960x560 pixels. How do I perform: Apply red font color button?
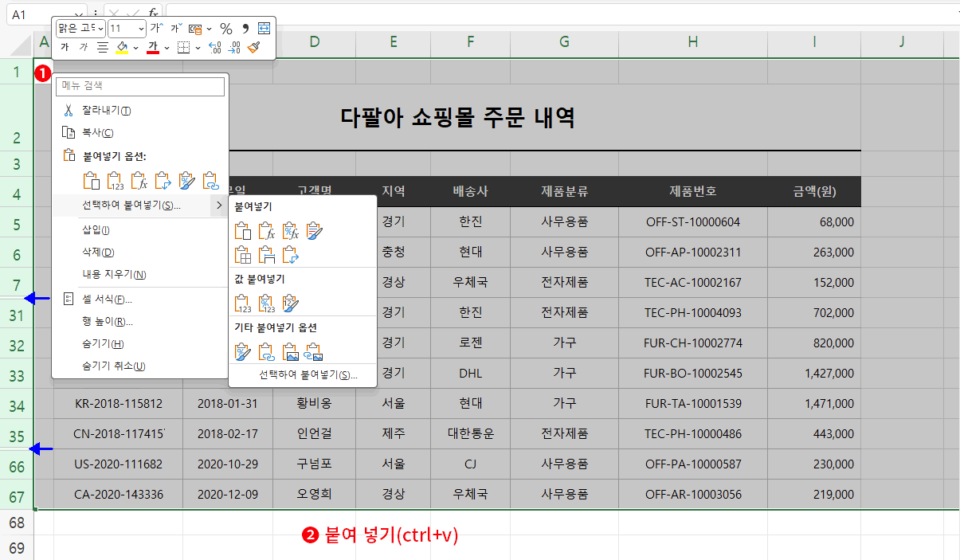click(153, 48)
